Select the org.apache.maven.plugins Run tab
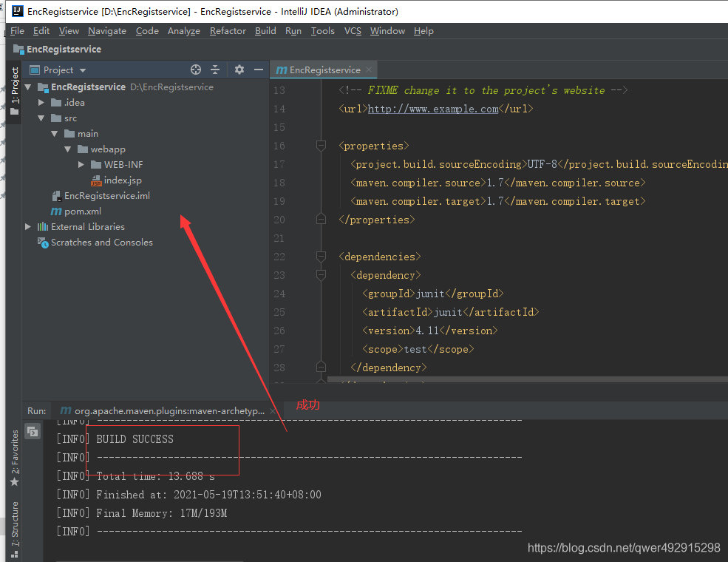This screenshot has height=562, width=728. point(169,411)
